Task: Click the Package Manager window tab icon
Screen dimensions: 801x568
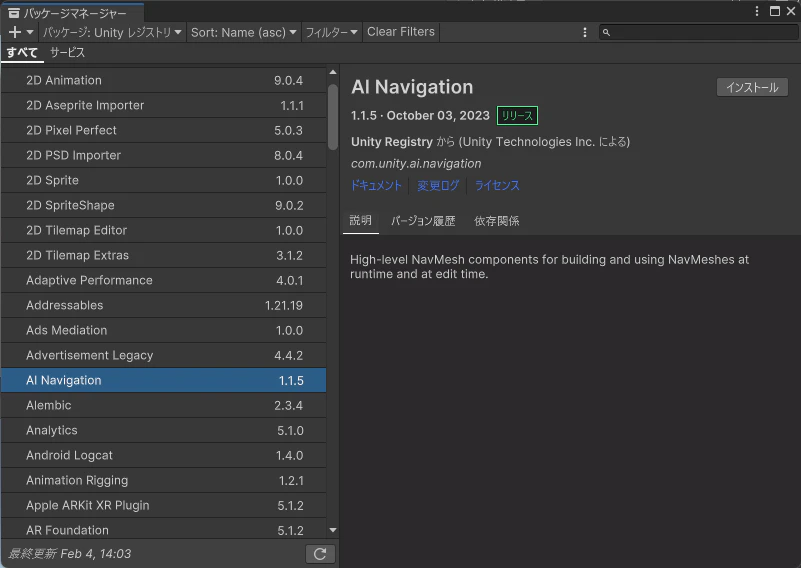Action: [14, 13]
